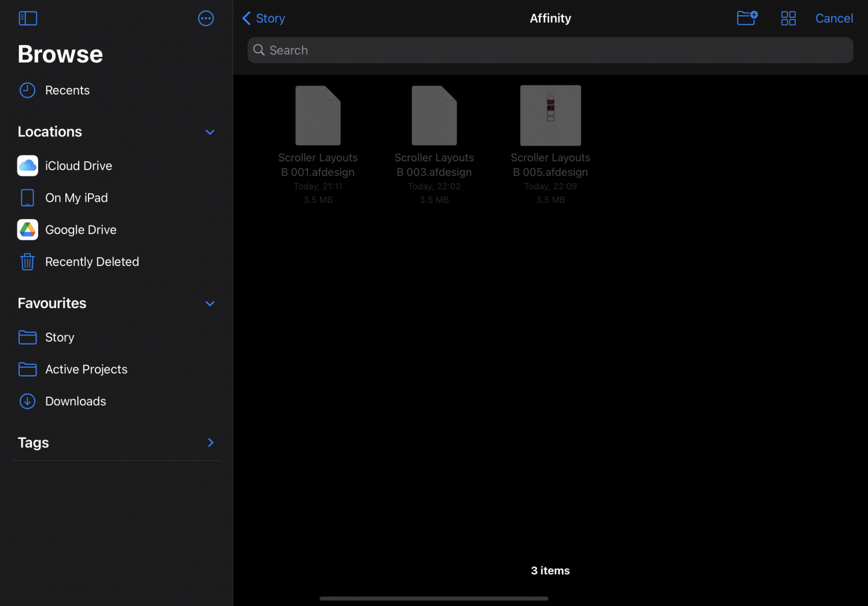This screenshot has width=868, height=606.
Task: Click the Search field
Action: tap(550, 50)
